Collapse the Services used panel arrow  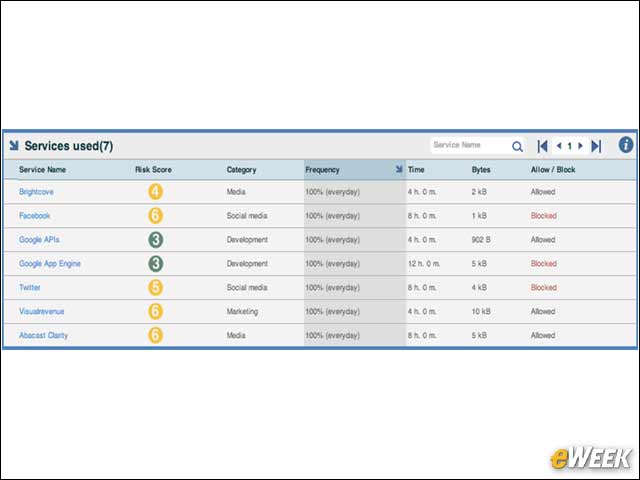pos(14,145)
